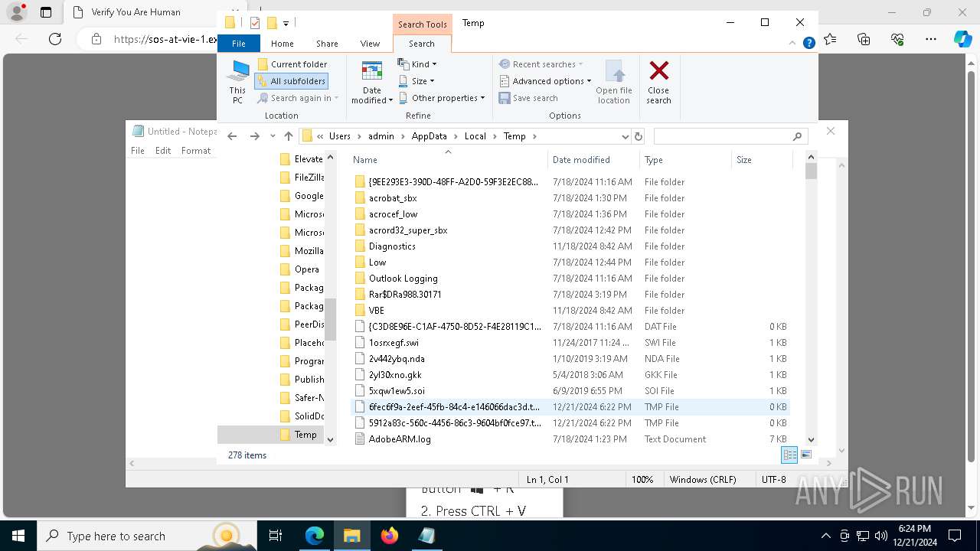This screenshot has width=980, height=551.
Task: Sort by Size column header
Action: click(762, 160)
